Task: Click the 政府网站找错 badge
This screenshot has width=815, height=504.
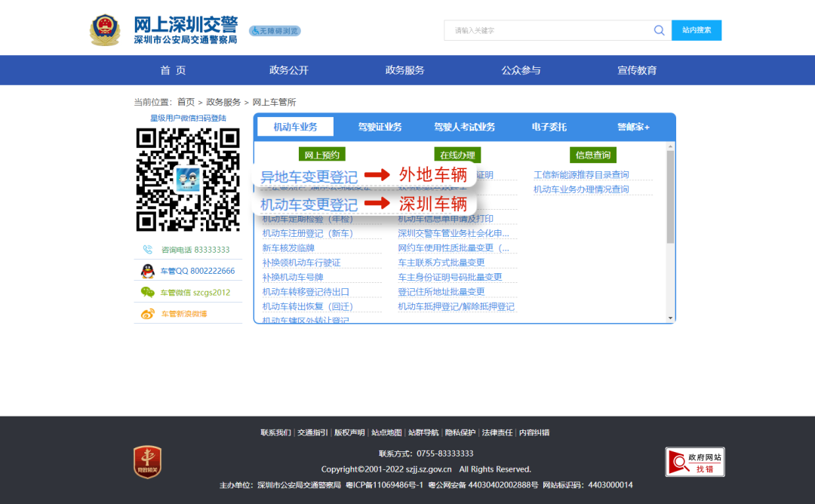Action: pyautogui.click(x=695, y=462)
